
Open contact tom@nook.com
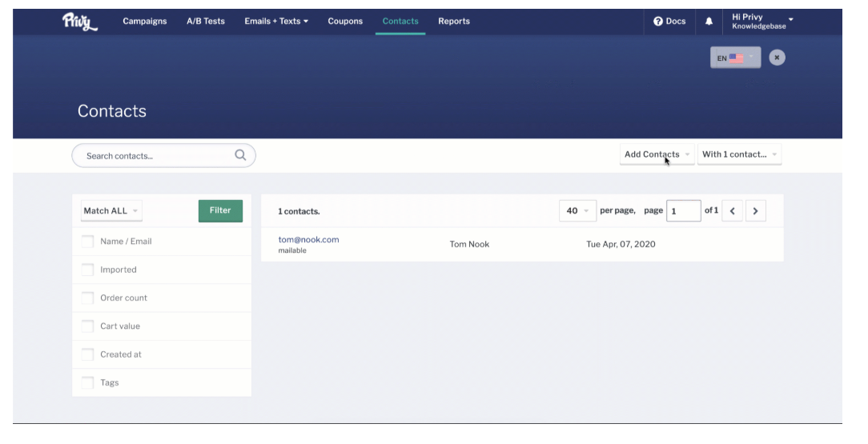308,239
